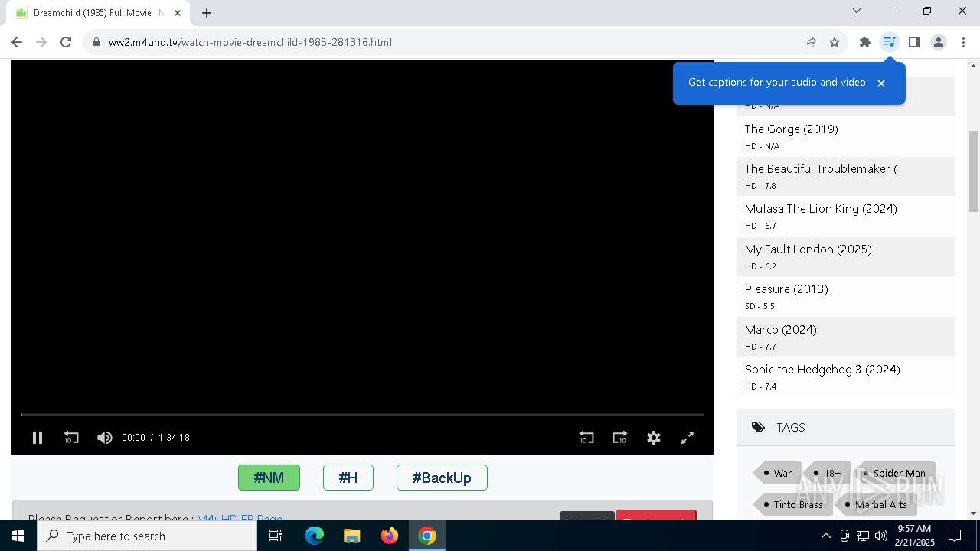Skip forward 10 seconds in the video
This screenshot has width=980, height=551.
tap(620, 438)
